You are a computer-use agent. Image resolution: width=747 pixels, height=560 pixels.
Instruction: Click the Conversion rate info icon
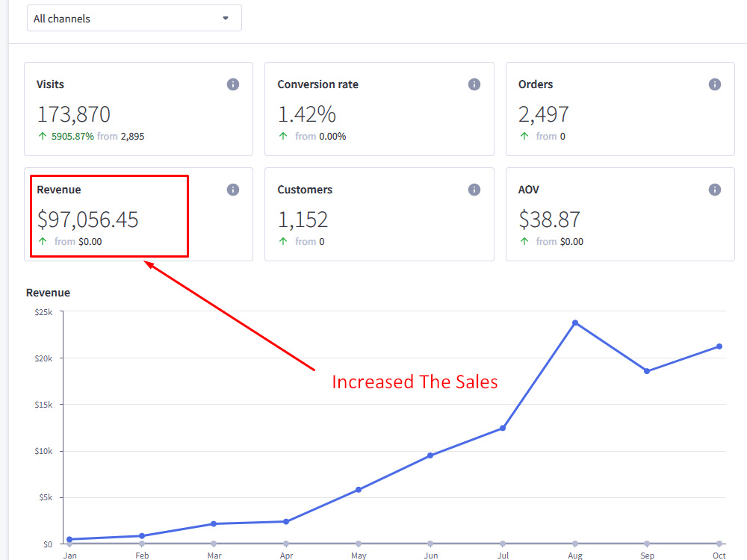[474, 84]
